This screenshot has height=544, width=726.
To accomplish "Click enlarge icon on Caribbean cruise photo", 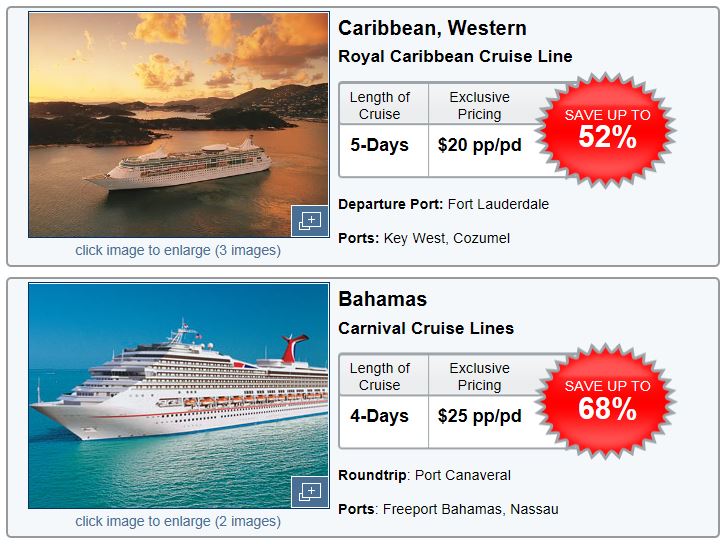I will (x=310, y=221).
